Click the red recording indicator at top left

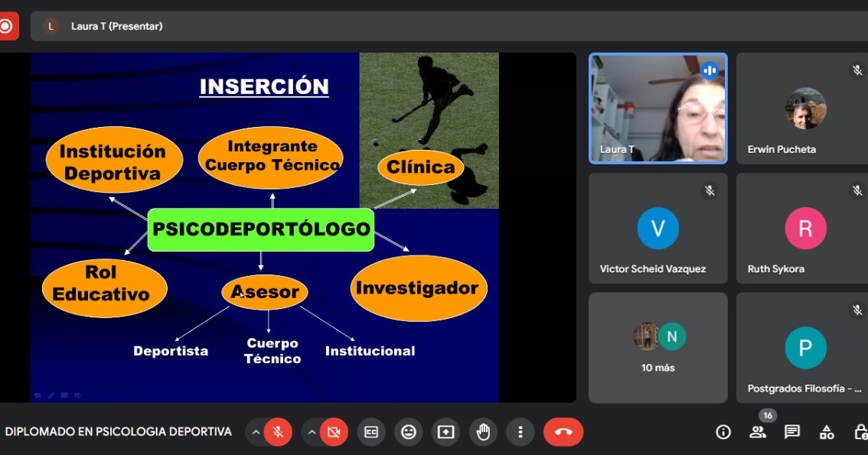coord(6,26)
